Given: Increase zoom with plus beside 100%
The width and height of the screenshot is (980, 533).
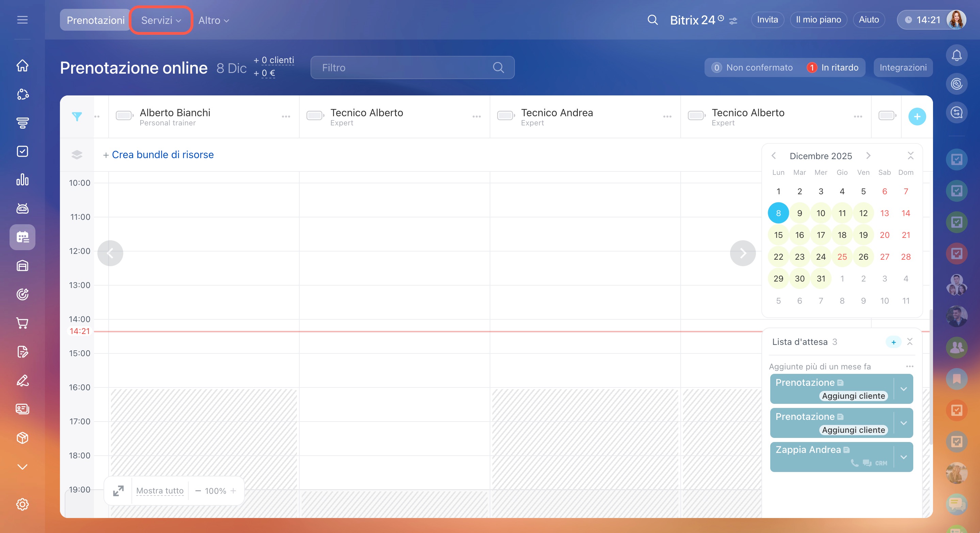Looking at the screenshot, I should [233, 491].
